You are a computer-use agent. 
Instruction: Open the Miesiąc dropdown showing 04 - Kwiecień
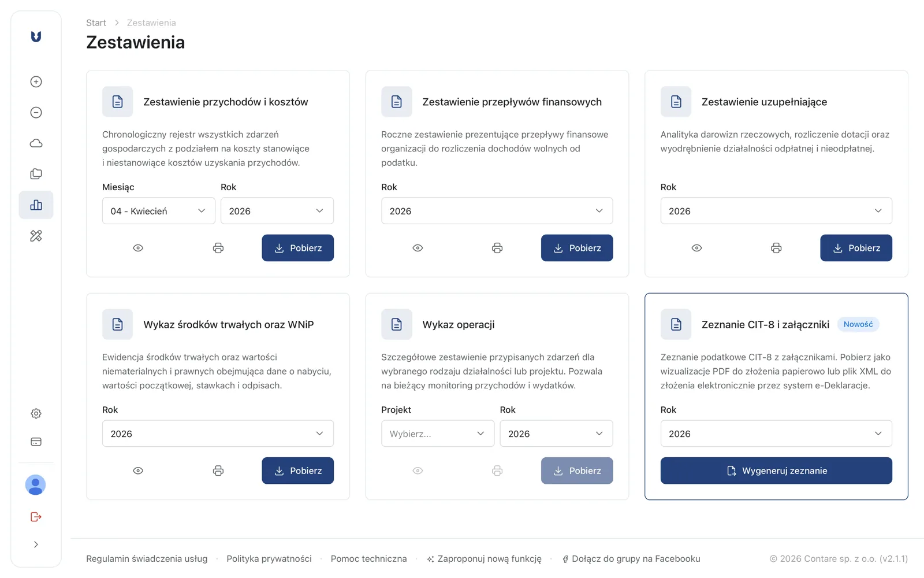pyautogui.click(x=158, y=210)
